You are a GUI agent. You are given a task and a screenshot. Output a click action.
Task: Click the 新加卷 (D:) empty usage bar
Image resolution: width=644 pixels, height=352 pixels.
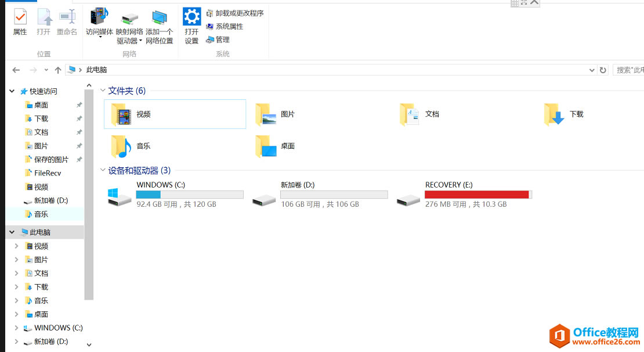click(x=334, y=195)
